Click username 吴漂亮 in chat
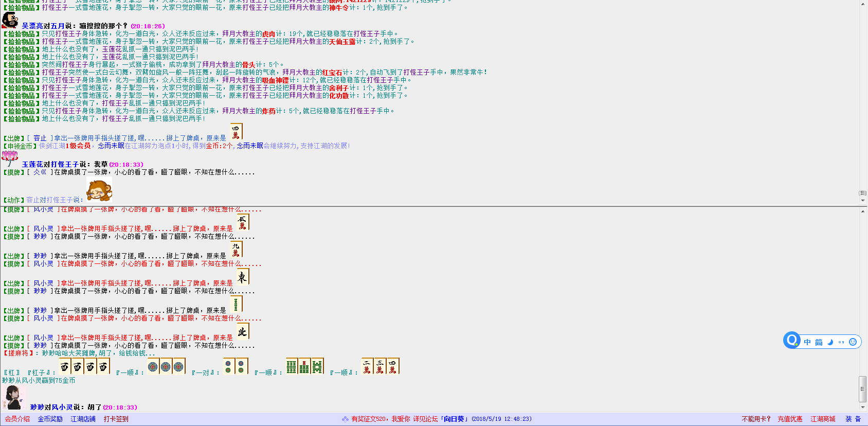 pos(32,26)
